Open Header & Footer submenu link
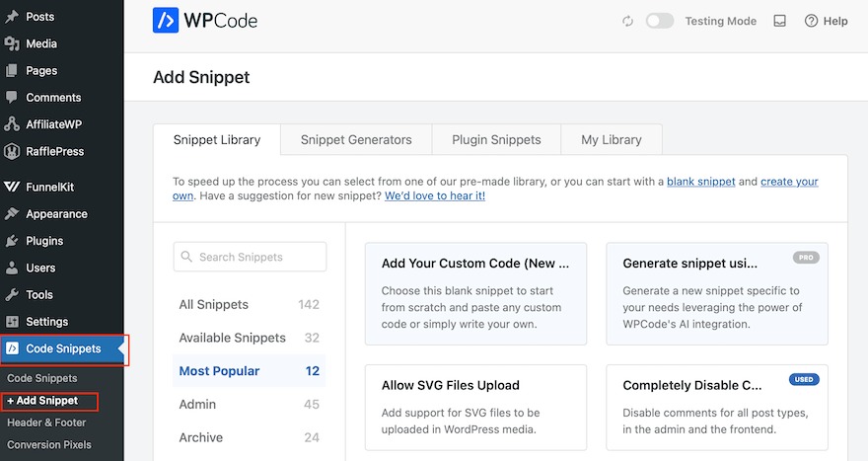Viewport: 868px width, 461px height. tap(46, 423)
